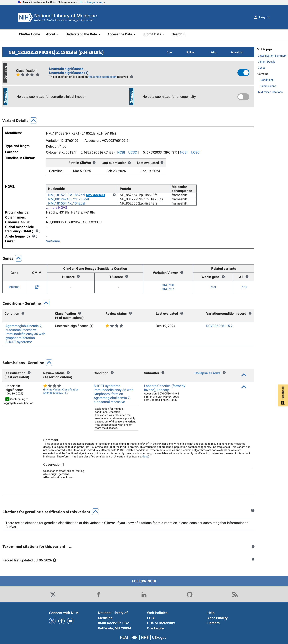Click the Follow button
Screen dimensions: 288x644
(190, 53)
